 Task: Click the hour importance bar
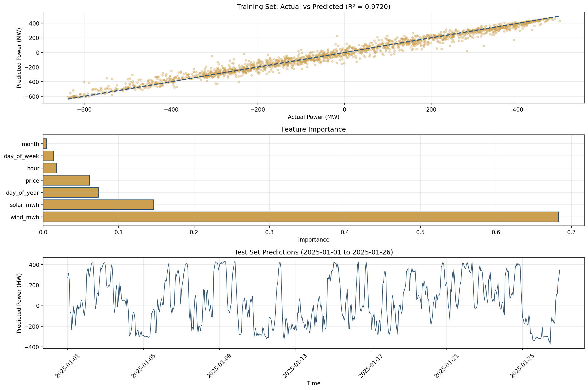coord(50,168)
